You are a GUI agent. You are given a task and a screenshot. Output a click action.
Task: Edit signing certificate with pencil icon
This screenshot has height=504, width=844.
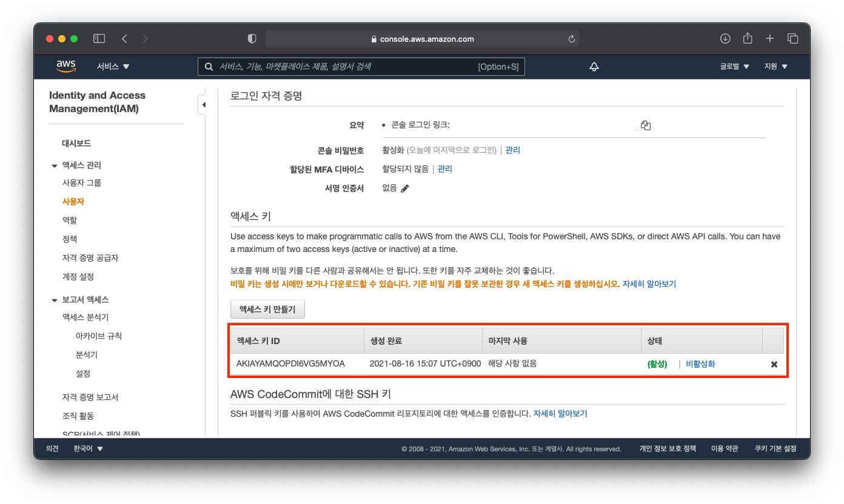405,188
